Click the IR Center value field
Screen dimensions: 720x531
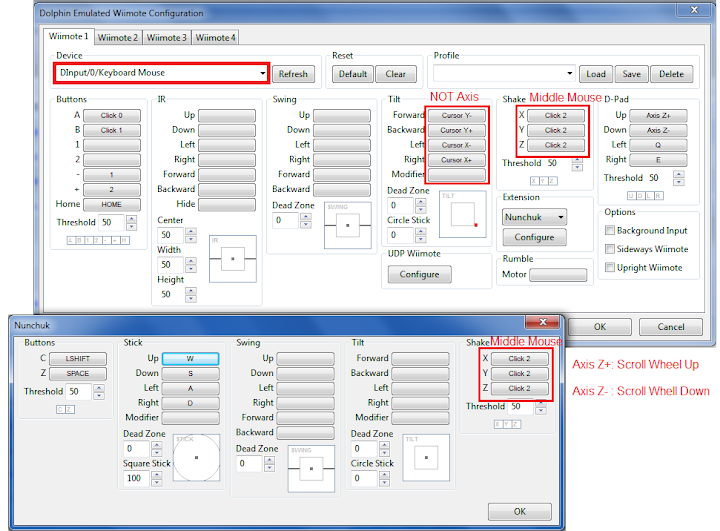(171, 235)
